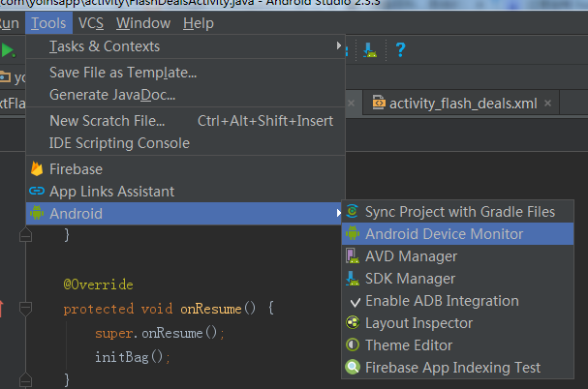Screen dimensions: 588x389
Task: Click Android Device Monitor robot icon
Action: (x=353, y=233)
